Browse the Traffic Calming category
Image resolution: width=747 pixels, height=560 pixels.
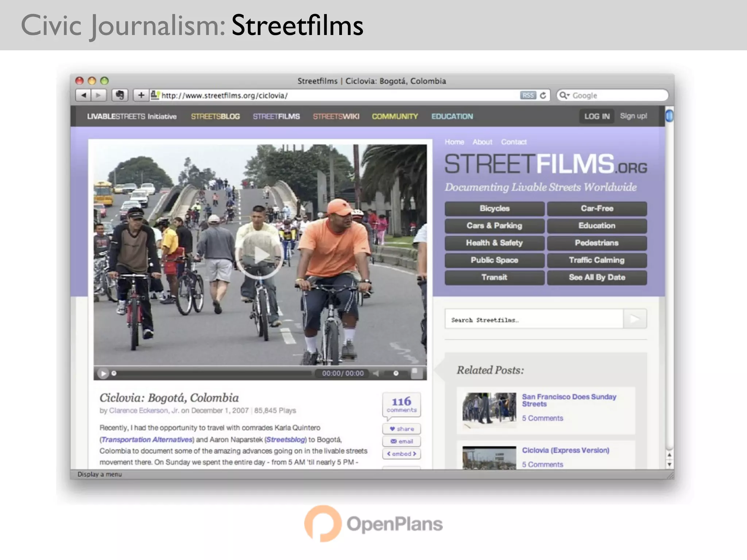point(597,260)
